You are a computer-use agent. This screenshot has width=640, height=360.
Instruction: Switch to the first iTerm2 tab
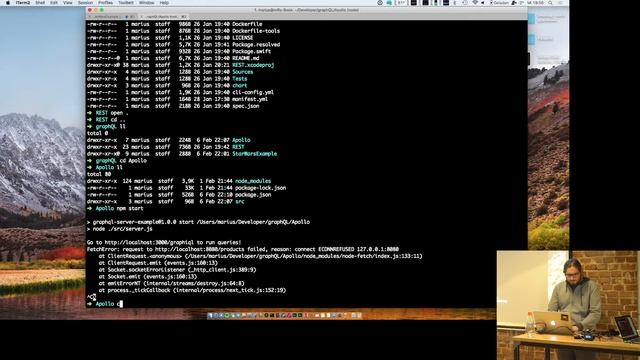(111, 17)
